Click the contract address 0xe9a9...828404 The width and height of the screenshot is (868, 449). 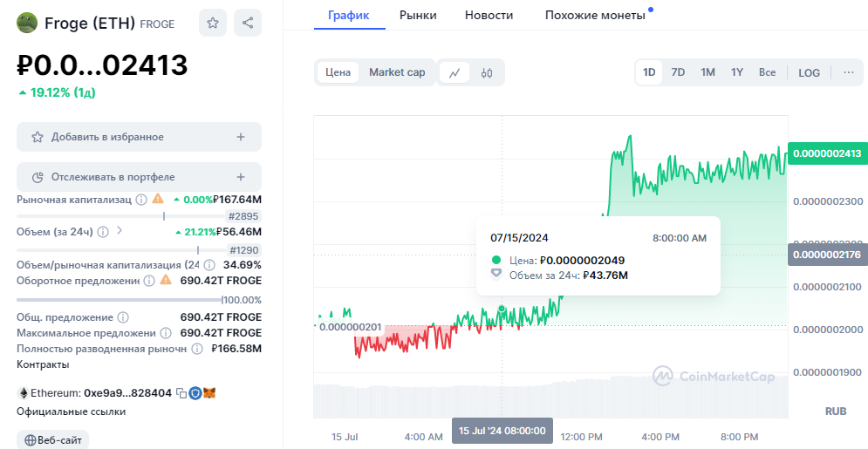128,393
